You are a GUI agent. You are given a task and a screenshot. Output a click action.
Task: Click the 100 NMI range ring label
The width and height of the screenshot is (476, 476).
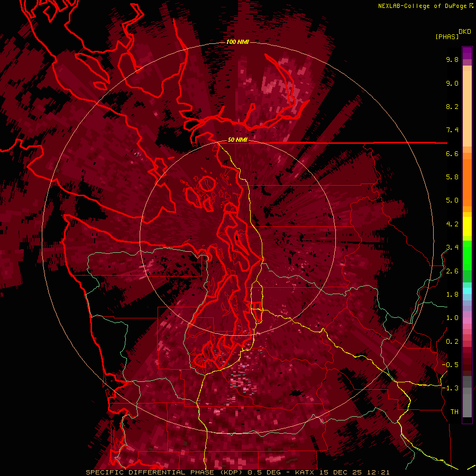237,42
